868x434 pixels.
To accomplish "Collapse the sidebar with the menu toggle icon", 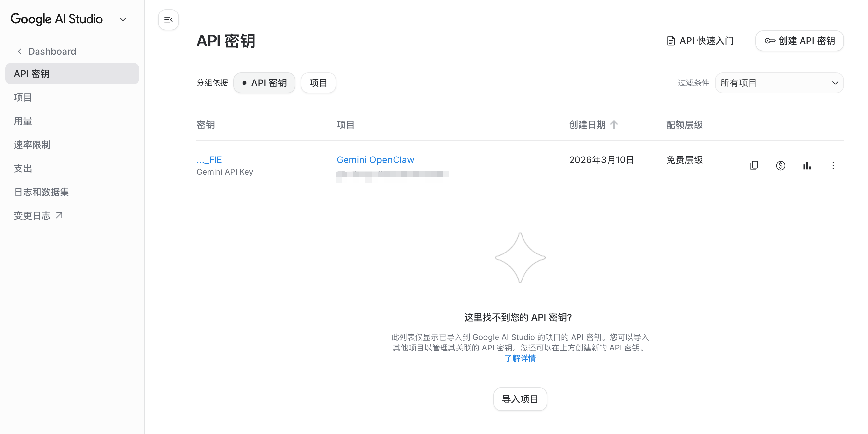I will coord(168,20).
